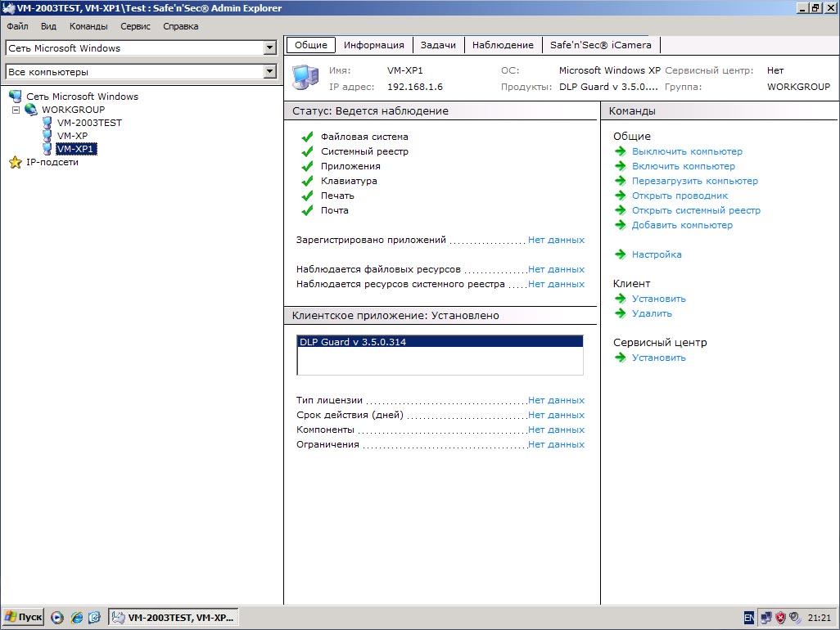Image resolution: width=840 pixels, height=630 pixels.
Task: Click the green arrow beside Включить компьютер
Action: tap(621, 166)
